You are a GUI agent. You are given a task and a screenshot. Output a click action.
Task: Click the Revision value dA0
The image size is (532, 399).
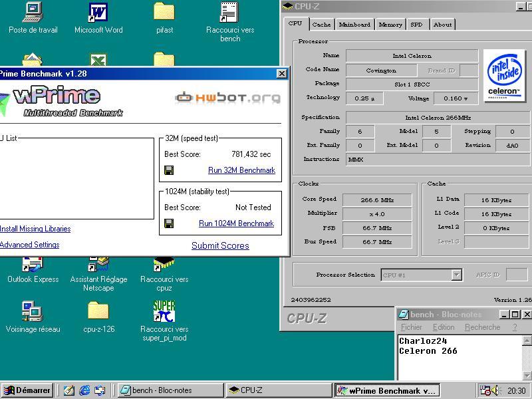pyautogui.click(x=512, y=146)
